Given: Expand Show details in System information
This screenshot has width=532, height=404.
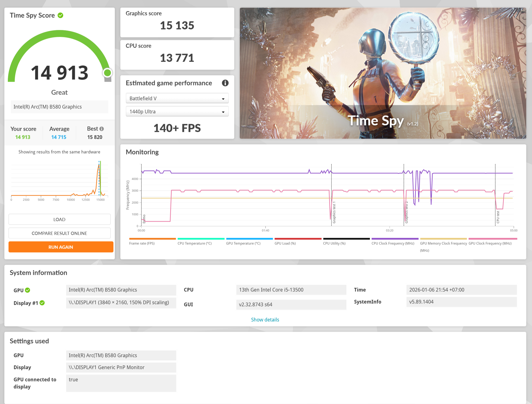Looking at the screenshot, I should point(265,320).
